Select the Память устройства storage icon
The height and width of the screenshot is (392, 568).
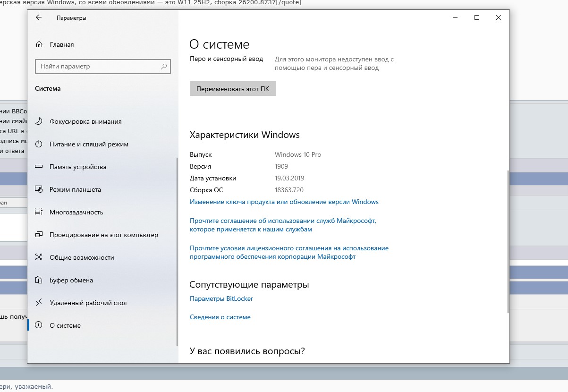tap(39, 167)
